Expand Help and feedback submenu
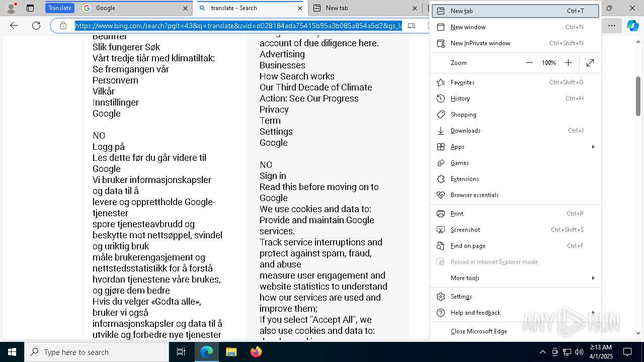 (x=516, y=313)
